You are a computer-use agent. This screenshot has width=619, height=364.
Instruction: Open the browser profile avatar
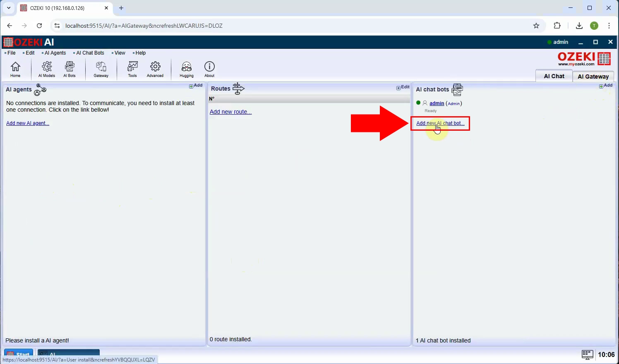[594, 26]
